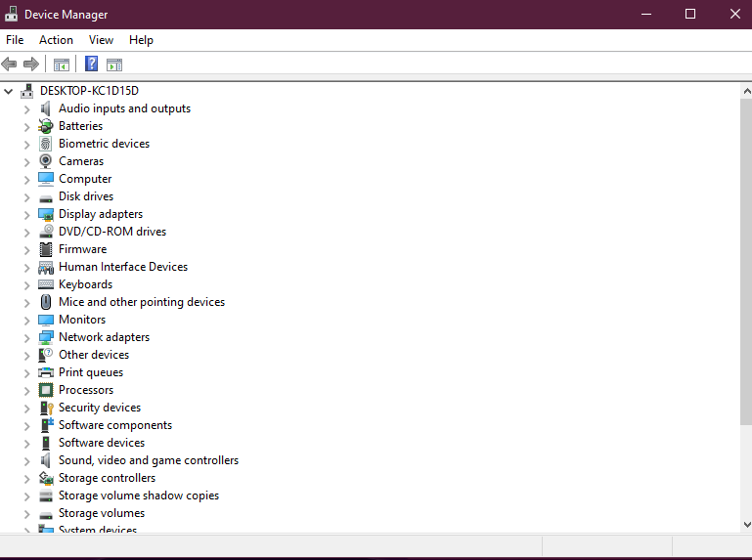Screen dimensions: 752x560
Task: Expand the Storage volumes chevron
Action: pos(26,514)
